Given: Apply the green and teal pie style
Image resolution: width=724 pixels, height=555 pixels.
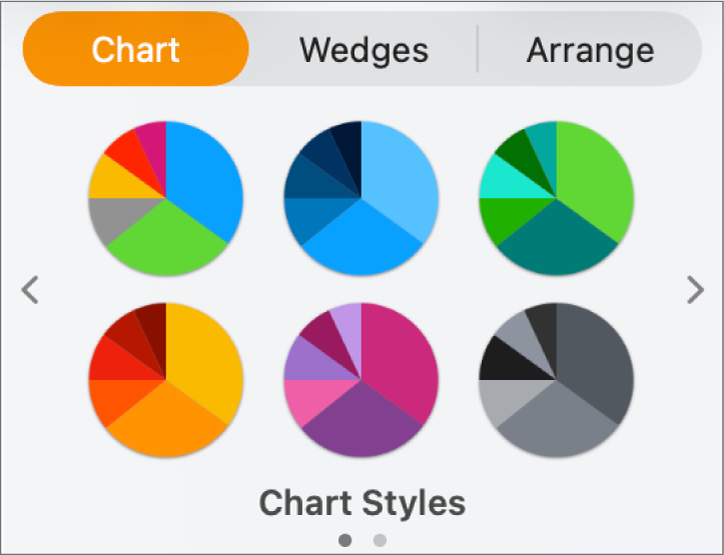Looking at the screenshot, I should click(556, 198).
